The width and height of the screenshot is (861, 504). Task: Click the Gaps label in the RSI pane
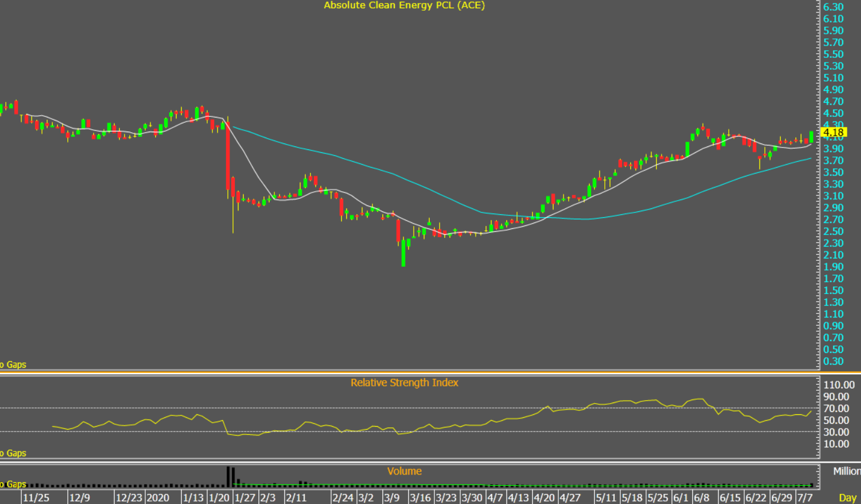pyautogui.click(x=13, y=453)
